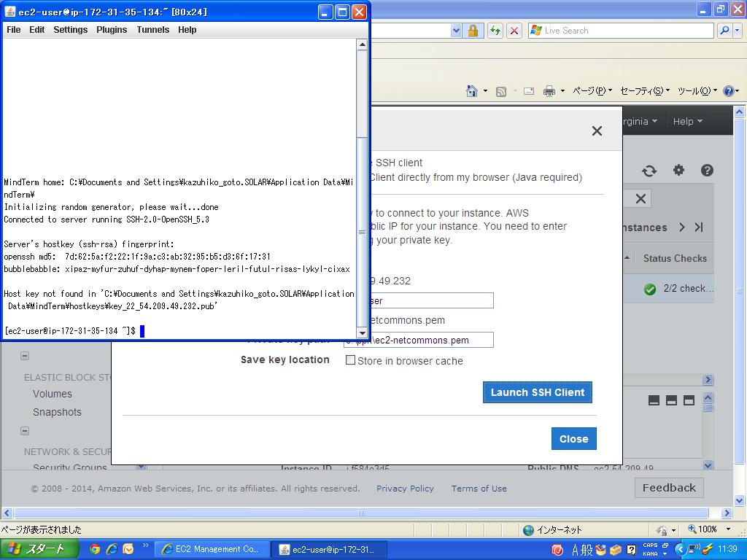
Task: Click the user name input field
Action: coord(431,300)
